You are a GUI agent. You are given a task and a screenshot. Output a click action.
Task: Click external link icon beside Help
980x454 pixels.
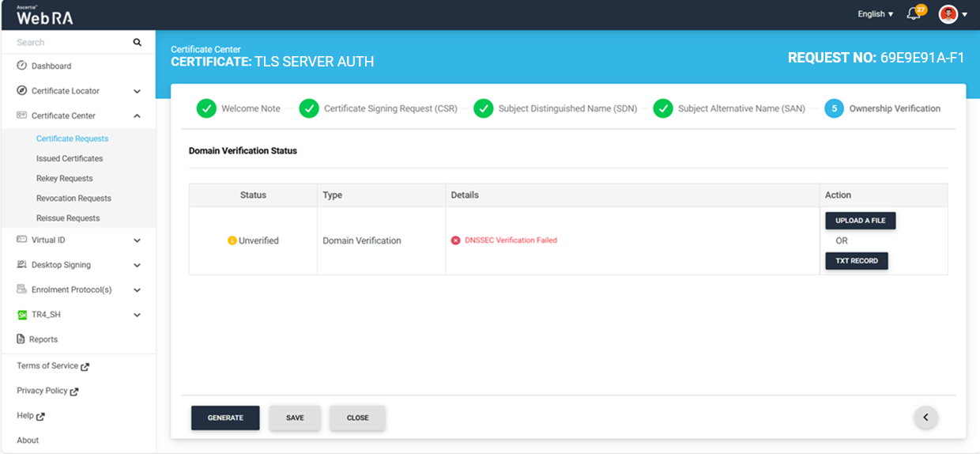41,416
